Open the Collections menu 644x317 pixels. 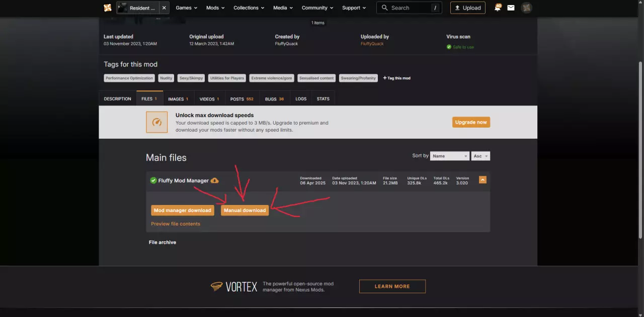pyautogui.click(x=249, y=8)
